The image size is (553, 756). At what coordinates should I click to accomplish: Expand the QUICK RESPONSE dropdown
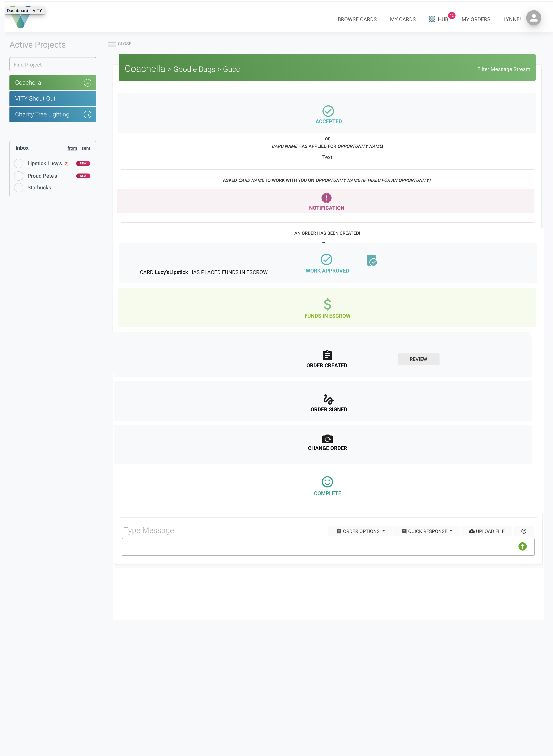tap(427, 531)
